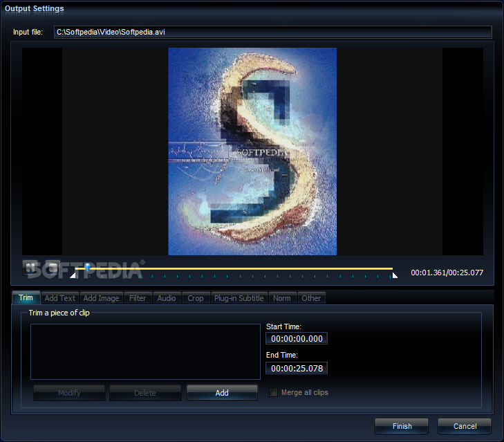Open the Add Image tab
This screenshot has height=442, width=504.
101,298
